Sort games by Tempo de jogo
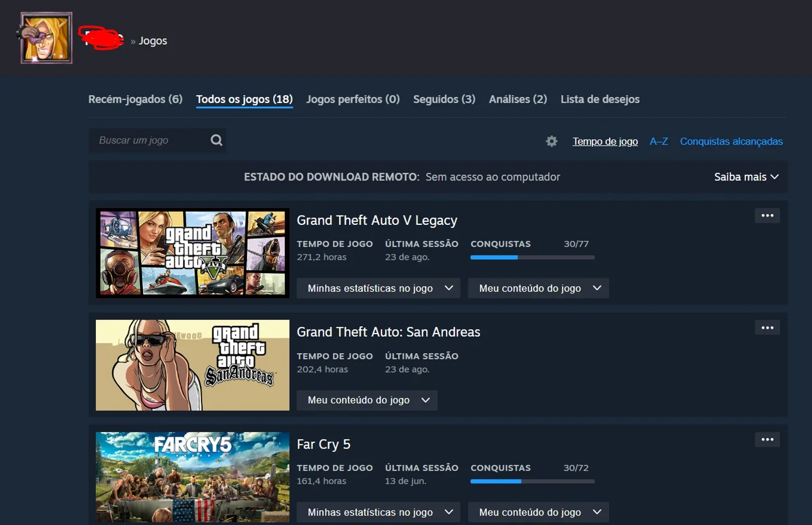812x525 pixels. (x=605, y=142)
